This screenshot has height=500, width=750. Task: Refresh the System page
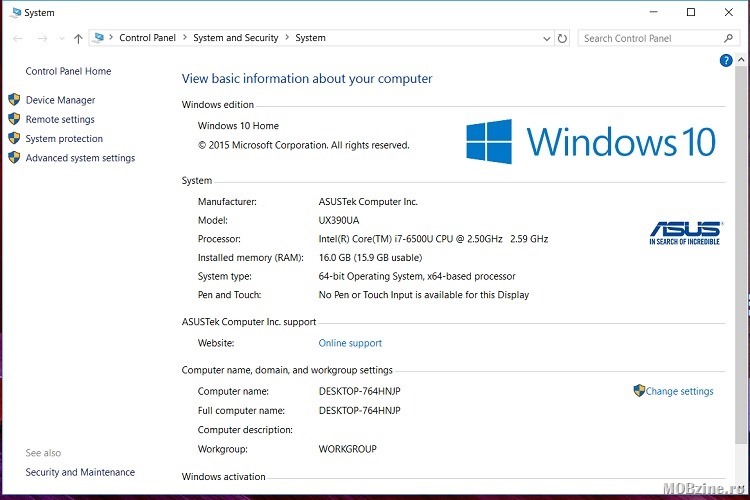562,38
